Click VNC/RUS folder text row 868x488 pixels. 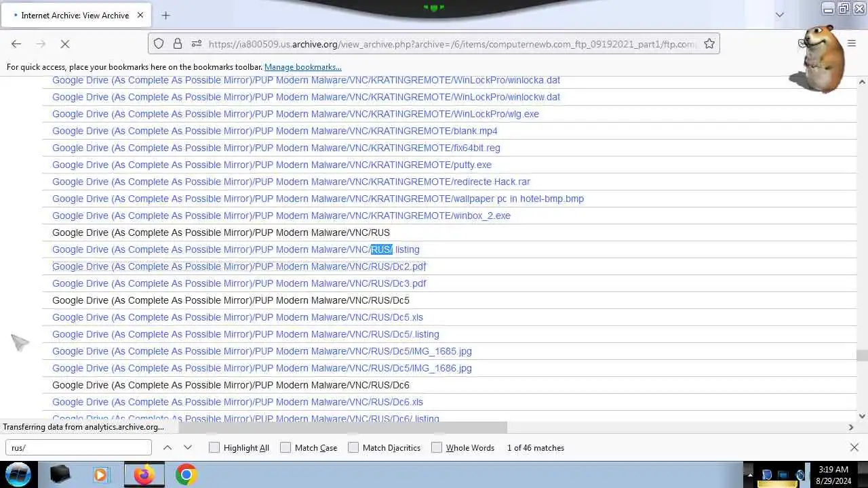221,232
